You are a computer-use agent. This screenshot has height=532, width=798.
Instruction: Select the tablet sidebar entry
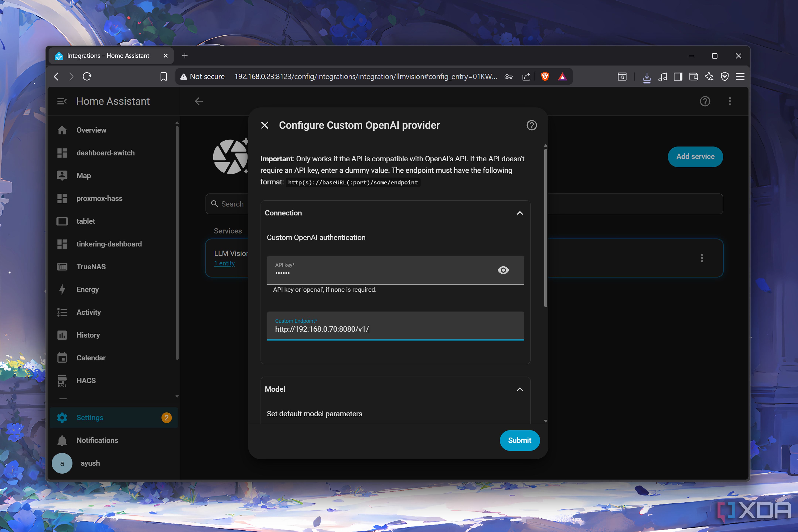click(x=114, y=221)
